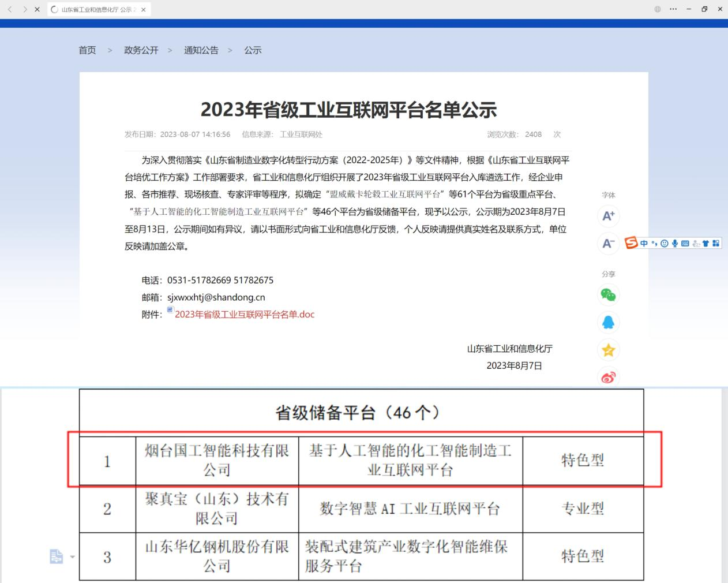Screen dimensions: 728x583
Task: Close the 山东省工业和信息化厅 browser tab
Action: click(x=143, y=9)
